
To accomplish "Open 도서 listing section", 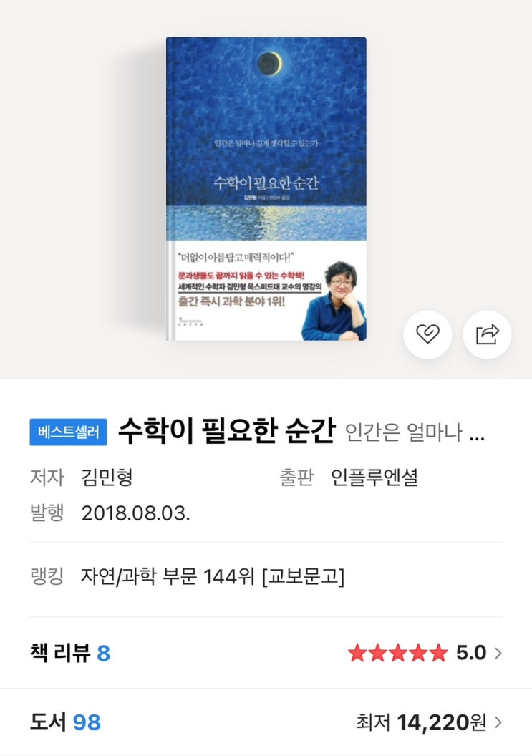I will (x=266, y=722).
